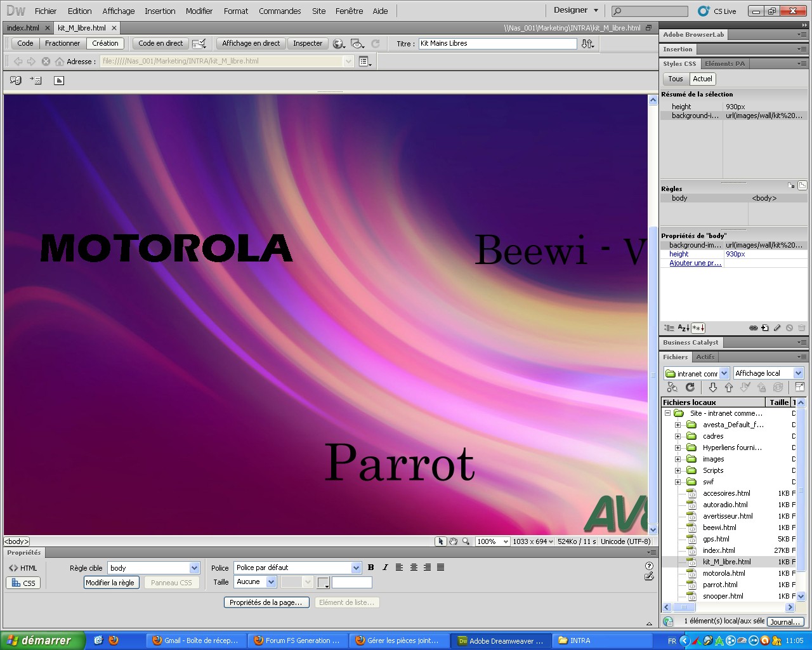Click the stop icon in address bar

46,62
